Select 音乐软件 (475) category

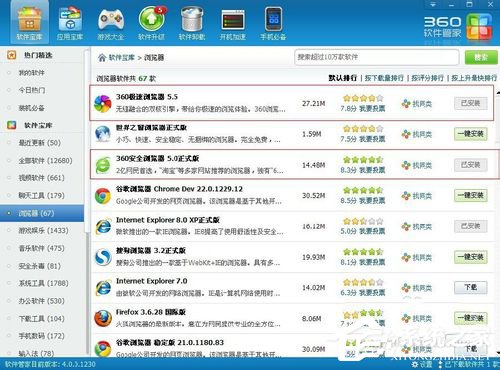41,248
